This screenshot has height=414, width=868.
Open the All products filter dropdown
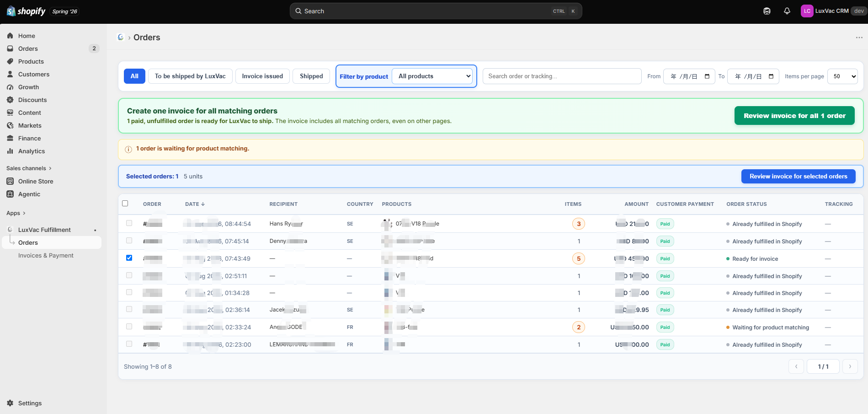click(432, 76)
